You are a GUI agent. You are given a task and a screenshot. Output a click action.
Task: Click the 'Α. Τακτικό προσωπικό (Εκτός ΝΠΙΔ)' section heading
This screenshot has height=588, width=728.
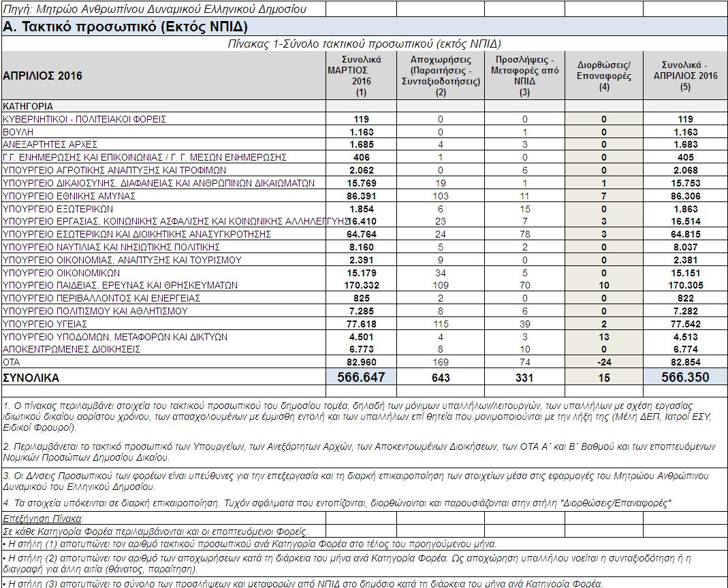(125, 27)
